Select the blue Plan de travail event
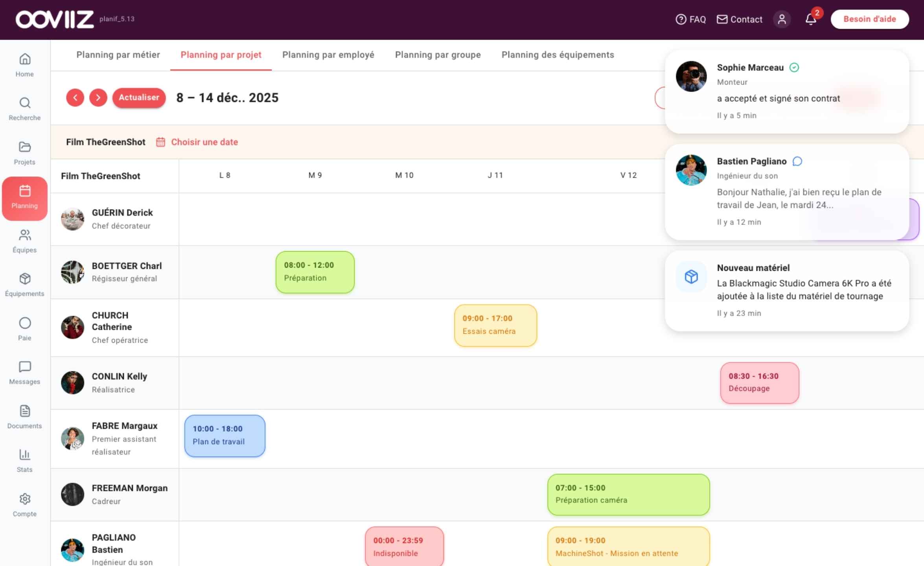This screenshot has height=566, width=924. pyautogui.click(x=225, y=436)
